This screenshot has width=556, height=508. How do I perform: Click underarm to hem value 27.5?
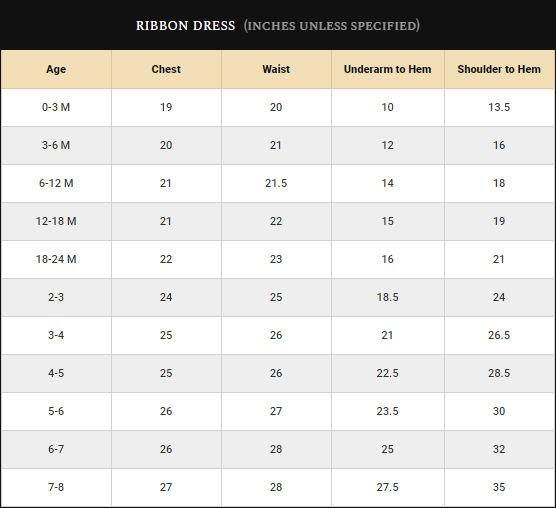[x=388, y=487]
